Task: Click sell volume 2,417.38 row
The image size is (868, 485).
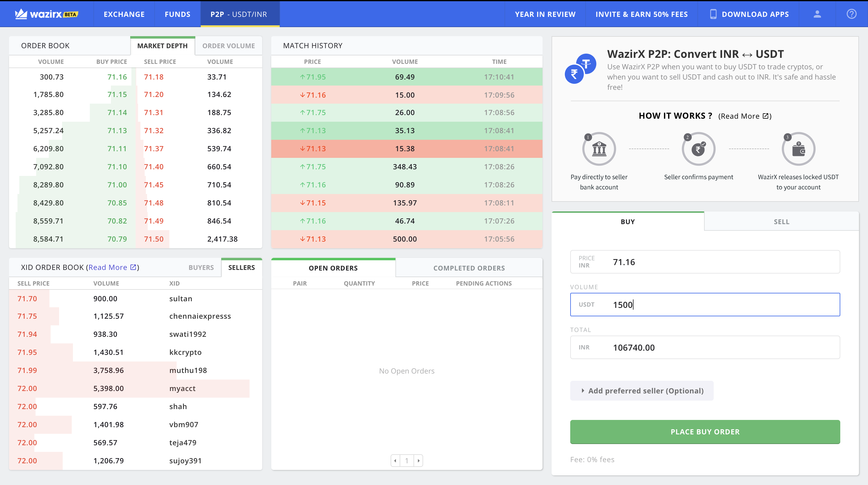Action: pyautogui.click(x=222, y=239)
